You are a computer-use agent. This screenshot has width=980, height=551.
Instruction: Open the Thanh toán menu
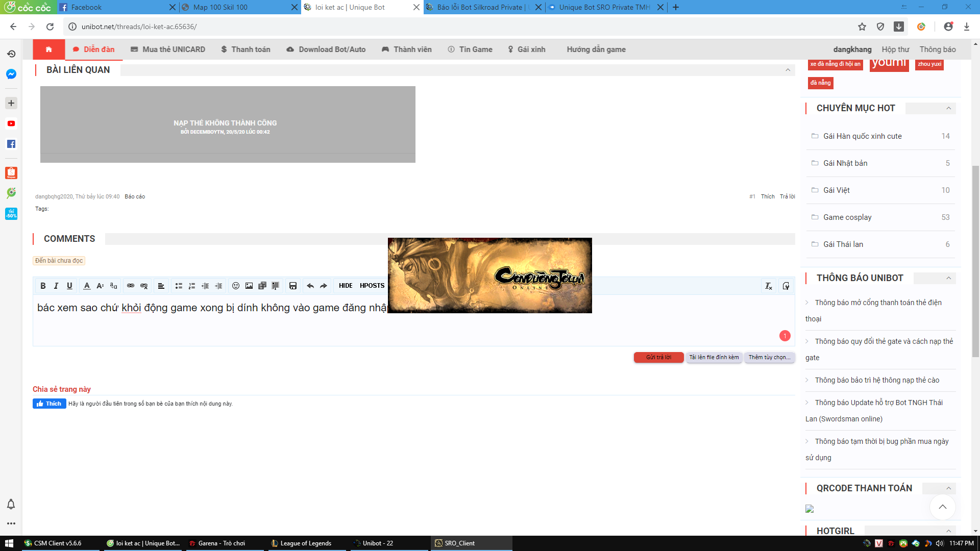(246, 49)
